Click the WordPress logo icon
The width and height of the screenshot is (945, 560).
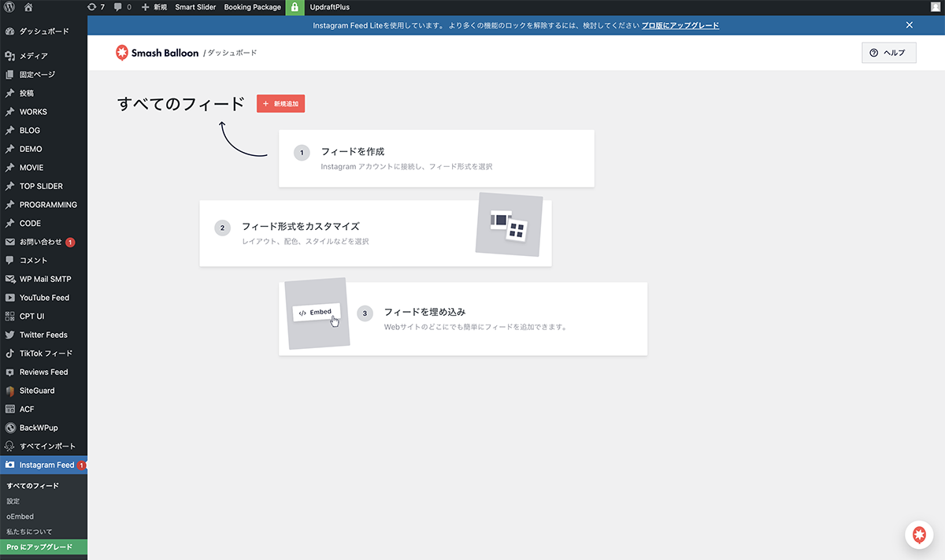click(x=9, y=7)
